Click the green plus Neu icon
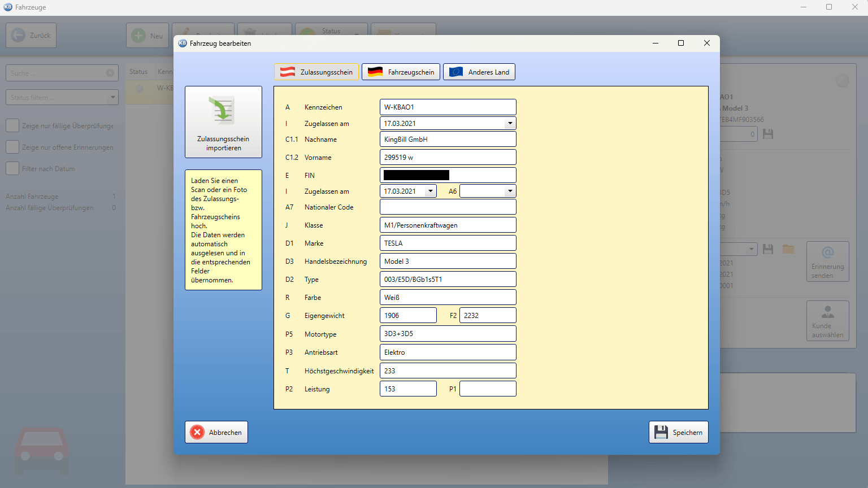868x488 pixels. point(138,36)
